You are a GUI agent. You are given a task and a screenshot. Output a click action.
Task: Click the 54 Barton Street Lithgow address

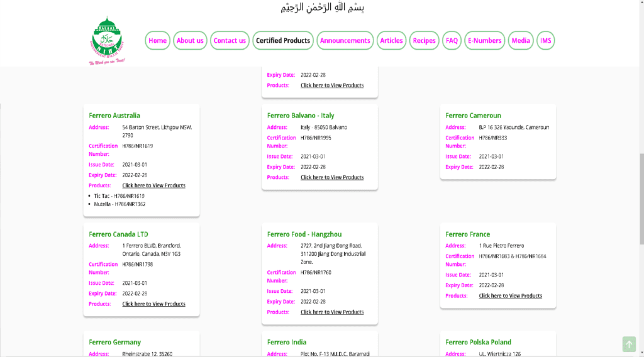[x=157, y=131]
